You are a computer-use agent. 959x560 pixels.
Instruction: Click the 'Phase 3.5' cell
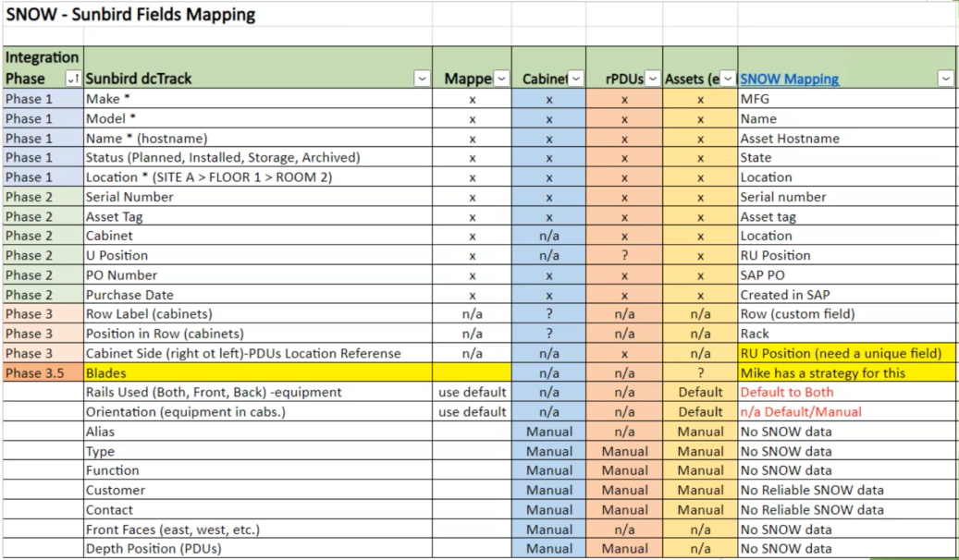(x=43, y=372)
